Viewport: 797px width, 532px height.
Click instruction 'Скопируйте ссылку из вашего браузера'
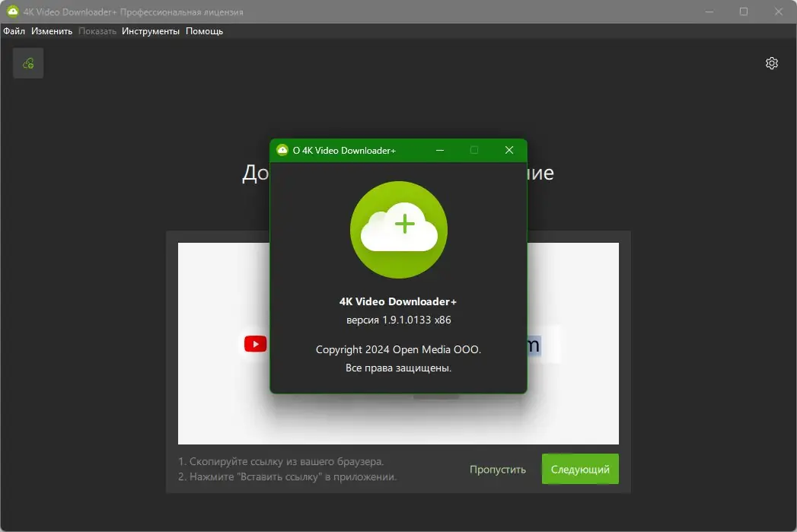[x=281, y=461]
